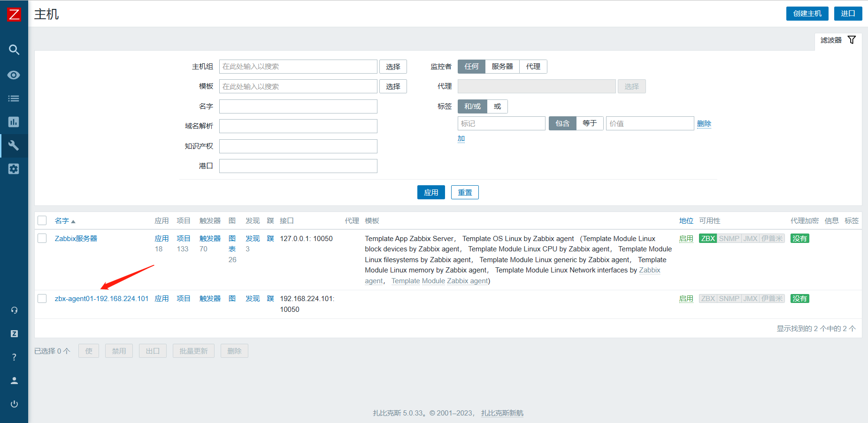868x423 pixels.
Task: Click 选择 button next to 主机组
Action: (393, 67)
